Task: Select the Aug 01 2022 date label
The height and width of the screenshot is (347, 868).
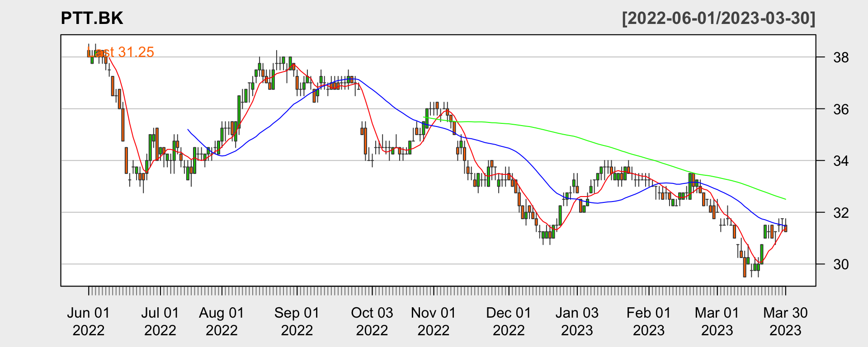Action: (222, 321)
